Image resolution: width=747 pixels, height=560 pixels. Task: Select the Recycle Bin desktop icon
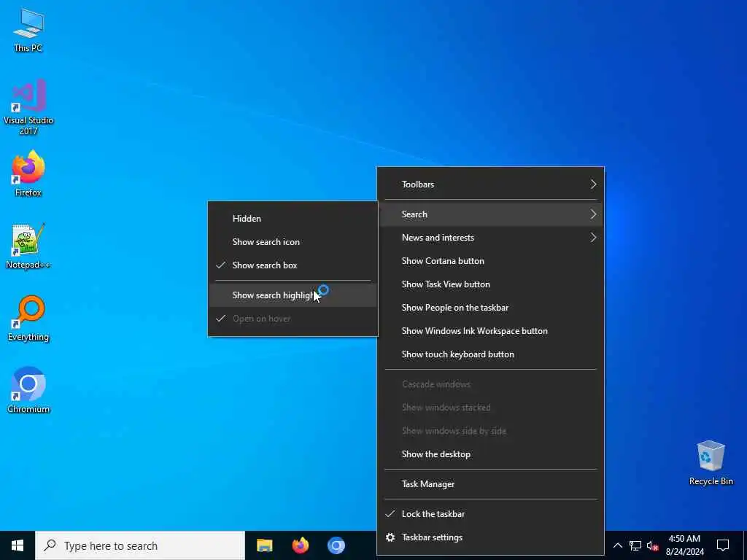pos(711,463)
